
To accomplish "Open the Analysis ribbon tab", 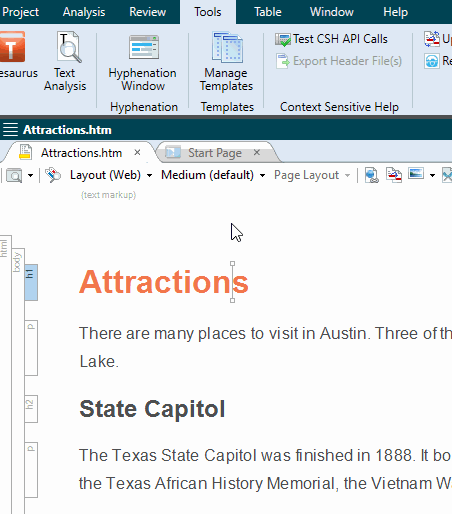I will point(84,12).
